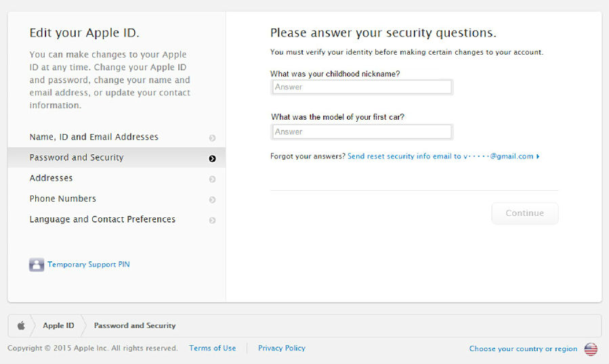This screenshot has width=609, height=364.
Task: Open Name, ID and Email Addresses section
Action: pos(117,137)
